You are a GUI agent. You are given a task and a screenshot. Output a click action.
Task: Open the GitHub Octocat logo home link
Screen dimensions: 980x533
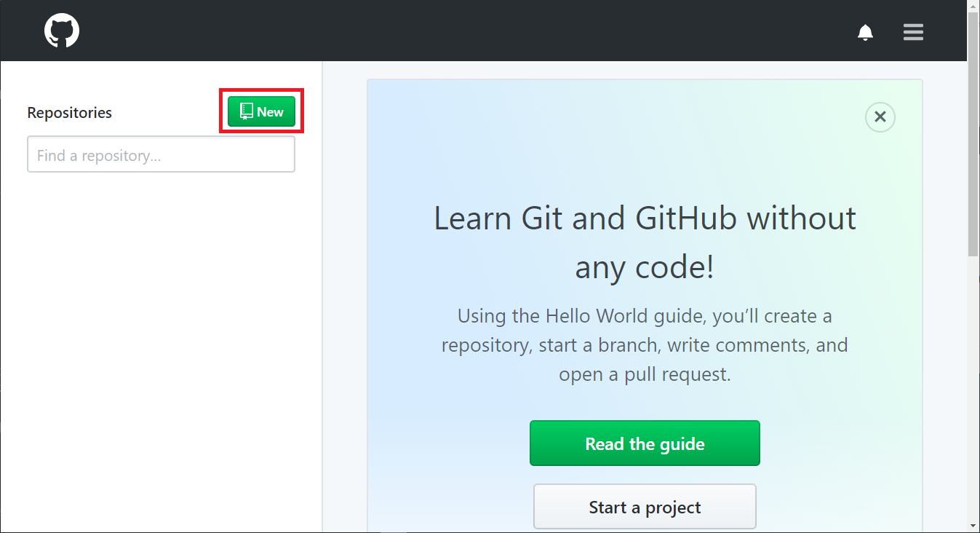click(62, 32)
